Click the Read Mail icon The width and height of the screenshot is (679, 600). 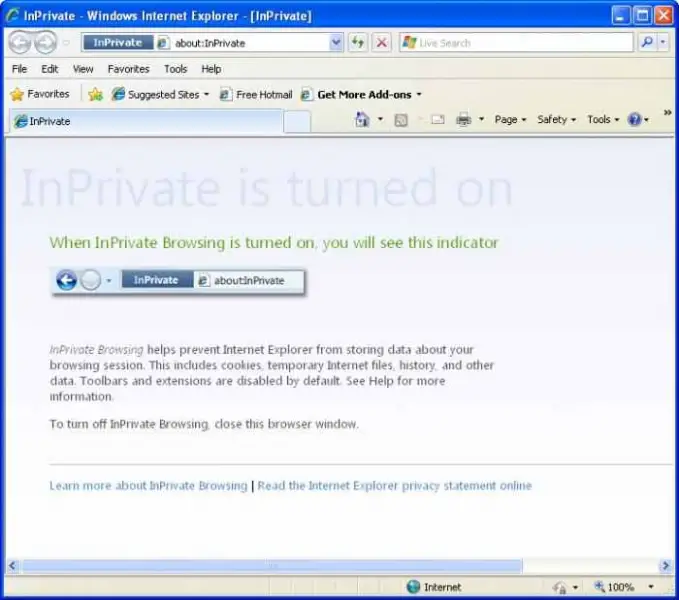tap(437, 119)
